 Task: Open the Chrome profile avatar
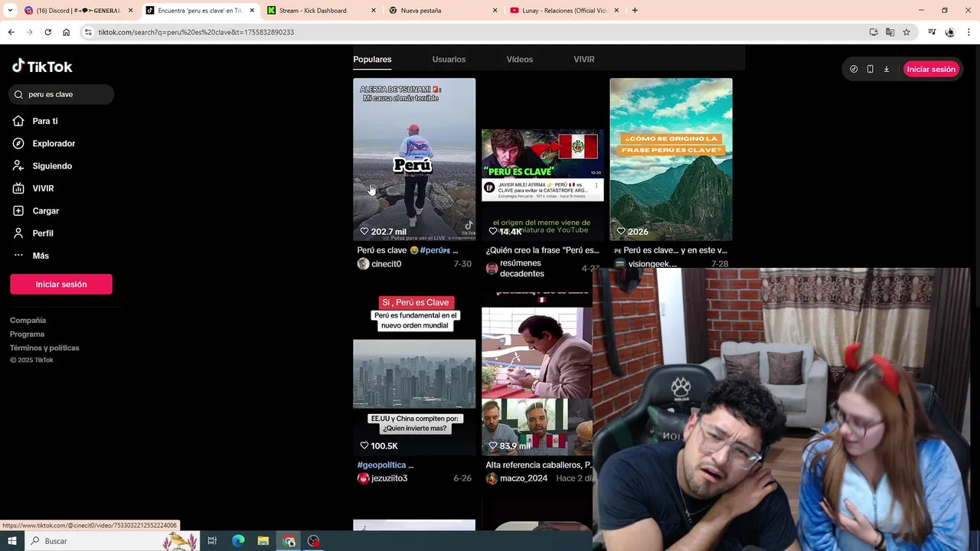click(949, 32)
